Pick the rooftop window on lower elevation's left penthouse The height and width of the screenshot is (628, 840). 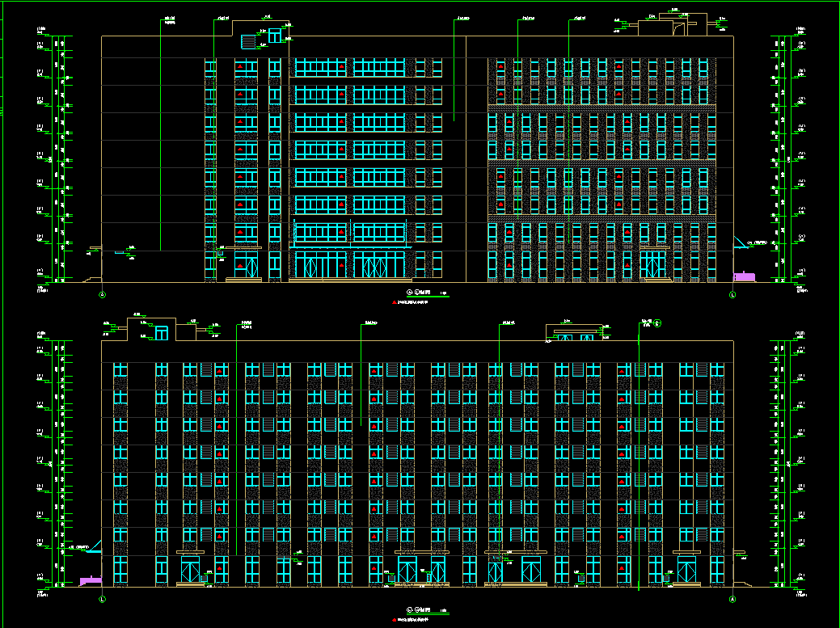[x=162, y=332]
